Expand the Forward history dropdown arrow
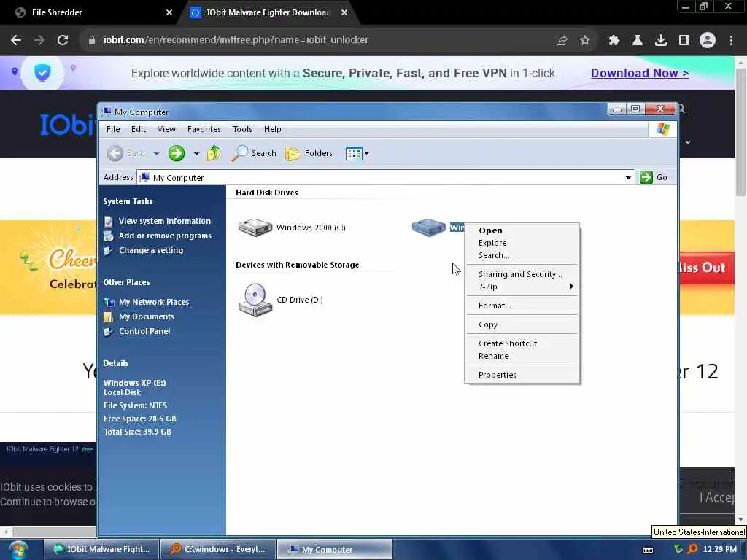The image size is (747, 560). point(196,154)
